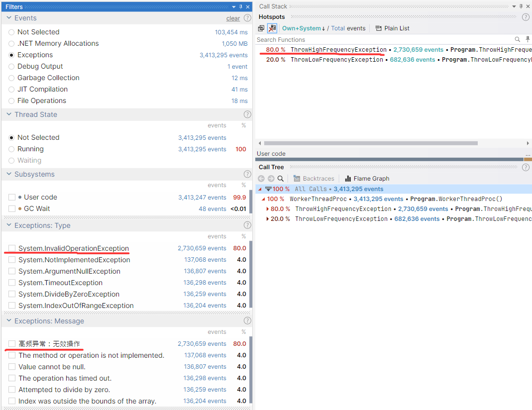The image size is (532, 410).
Task: Check the System.InvalidOperationException checkbox
Action: (12, 248)
